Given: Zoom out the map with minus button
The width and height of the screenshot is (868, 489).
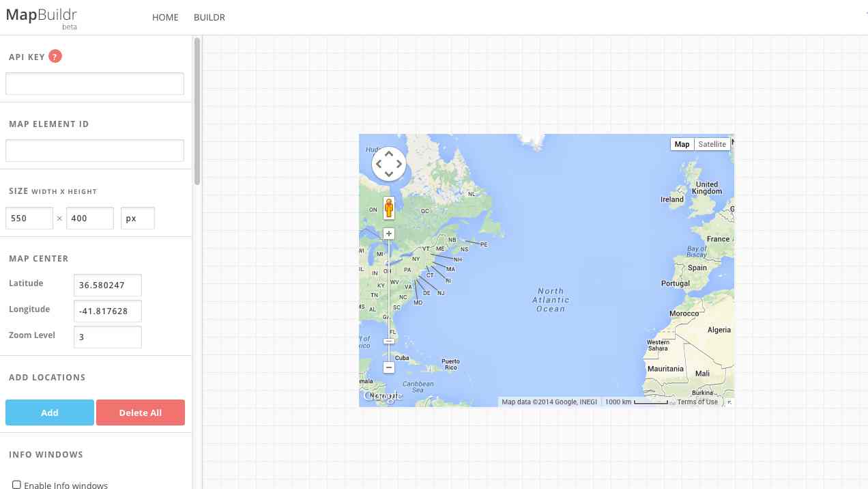Looking at the screenshot, I should tap(389, 367).
